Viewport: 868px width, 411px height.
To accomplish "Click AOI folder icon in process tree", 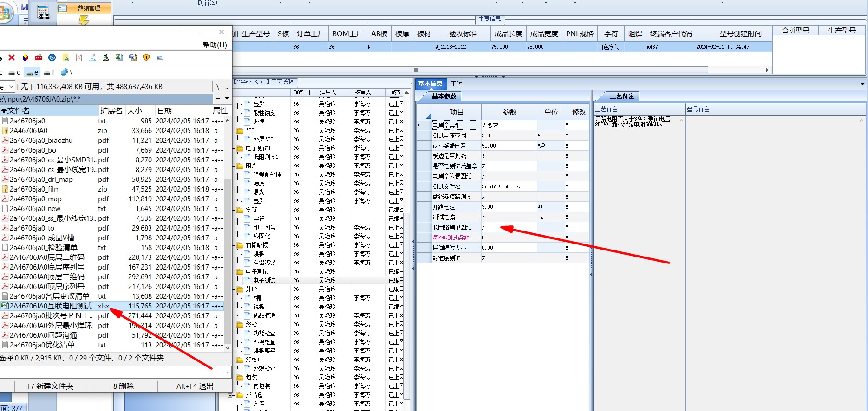I will click(x=240, y=131).
